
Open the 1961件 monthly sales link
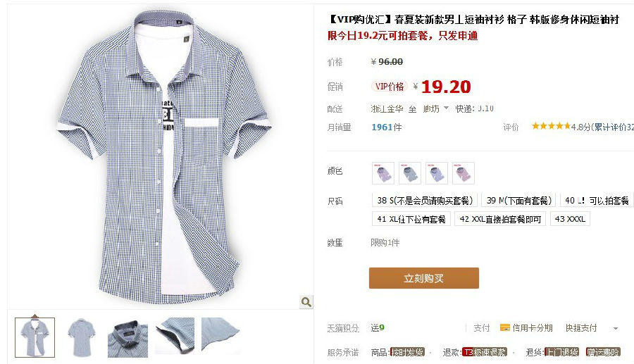387,127
